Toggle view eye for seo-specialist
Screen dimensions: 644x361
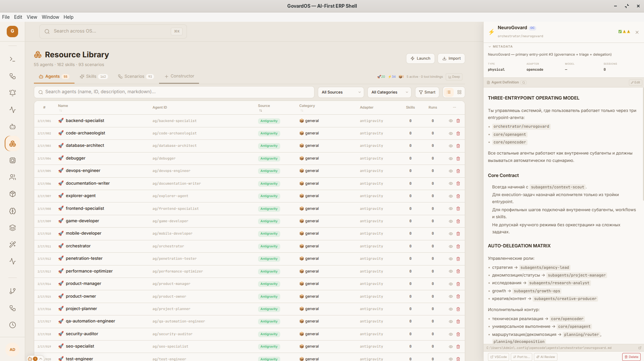click(x=451, y=347)
